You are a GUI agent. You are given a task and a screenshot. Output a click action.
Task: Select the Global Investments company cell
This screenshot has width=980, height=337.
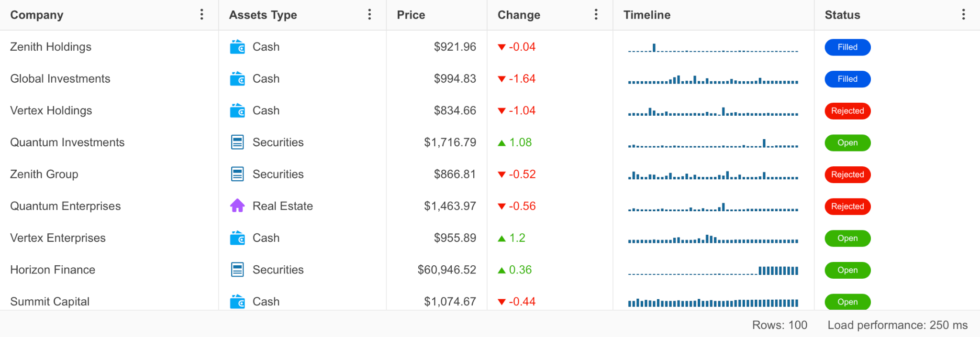click(x=60, y=79)
